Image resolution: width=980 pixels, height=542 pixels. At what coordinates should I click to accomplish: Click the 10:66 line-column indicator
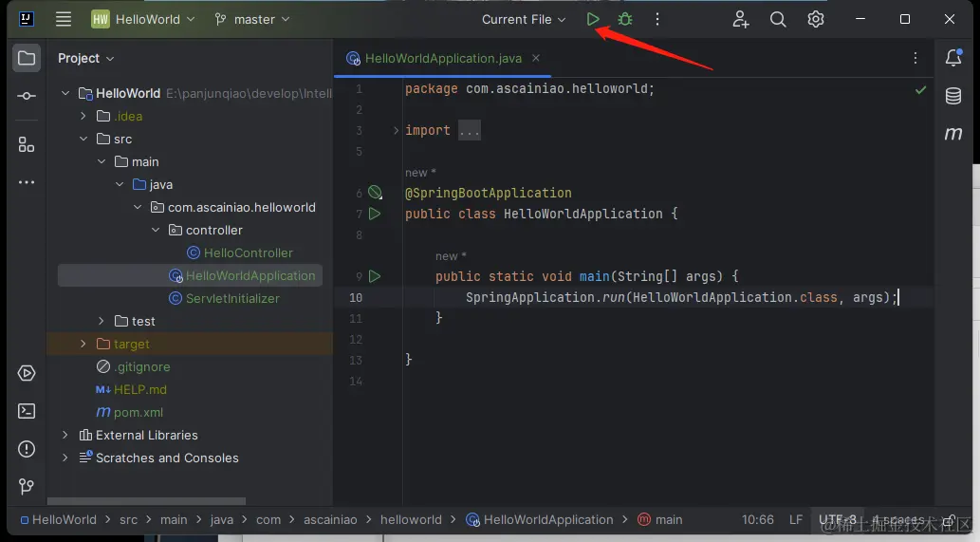(x=757, y=519)
